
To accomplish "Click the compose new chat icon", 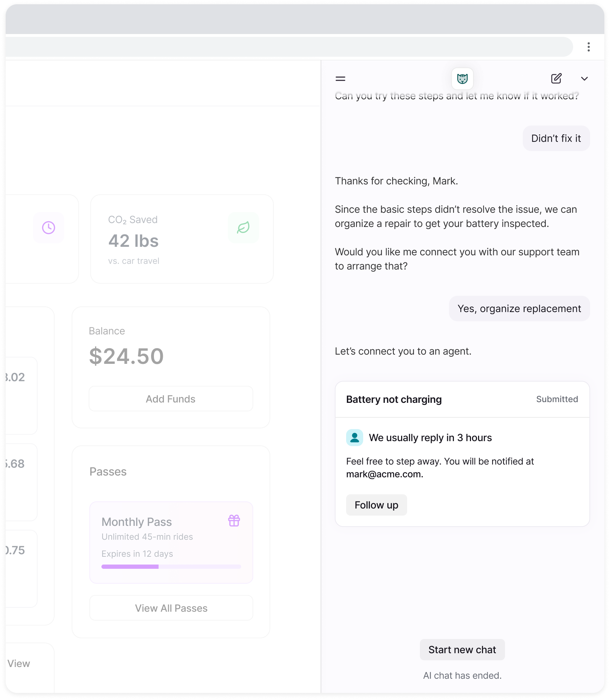I will tap(556, 79).
